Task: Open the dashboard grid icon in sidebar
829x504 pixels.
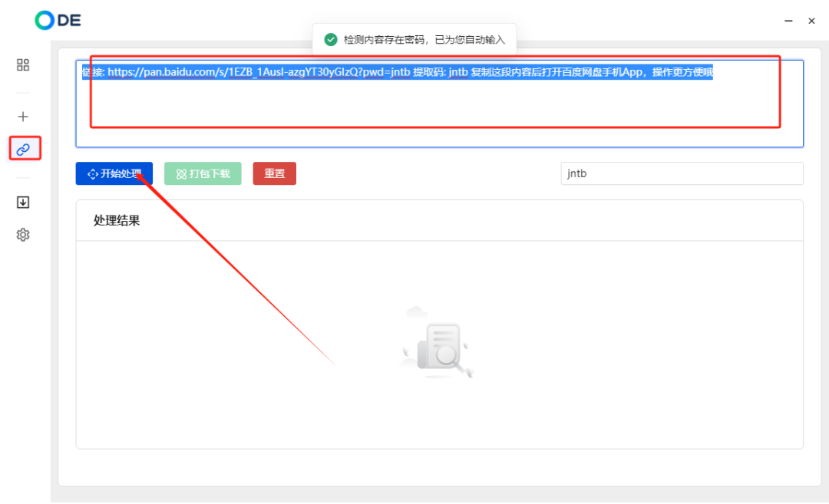Action: (x=23, y=65)
